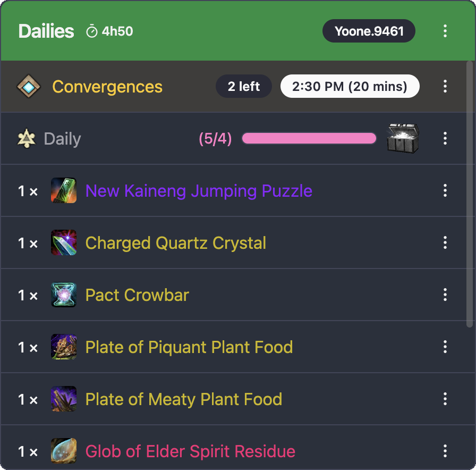Click the Plate of Piquant Plant Food icon
This screenshot has height=470, width=476.
tap(64, 347)
